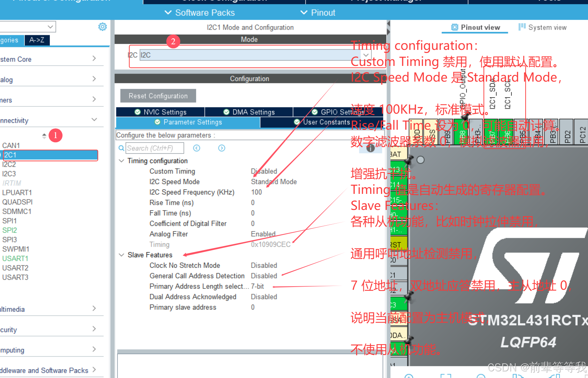Select USART1 in the peripheral list
588x378 pixels.
(15, 258)
